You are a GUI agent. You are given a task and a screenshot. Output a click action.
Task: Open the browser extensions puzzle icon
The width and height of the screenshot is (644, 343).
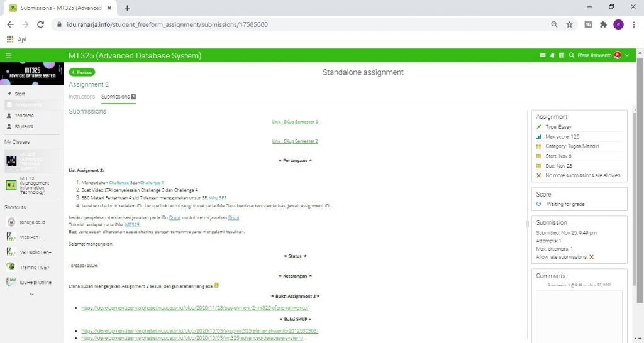click(603, 24)
